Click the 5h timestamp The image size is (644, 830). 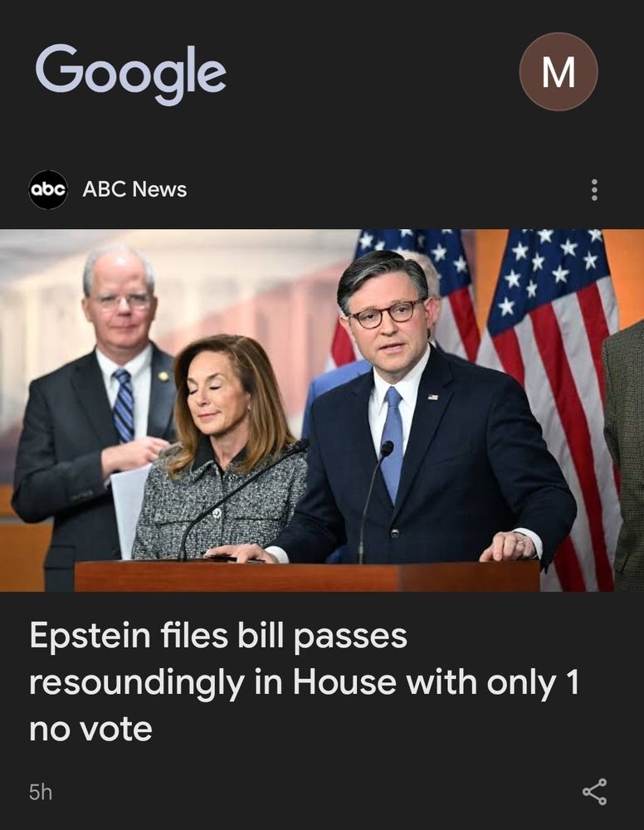[x=41, y=793]
